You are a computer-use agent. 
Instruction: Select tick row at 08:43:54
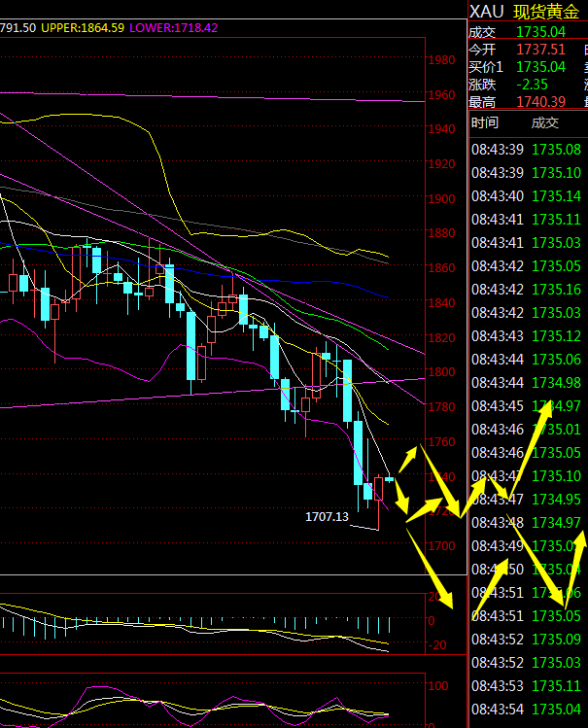click(x=526, y=710)
